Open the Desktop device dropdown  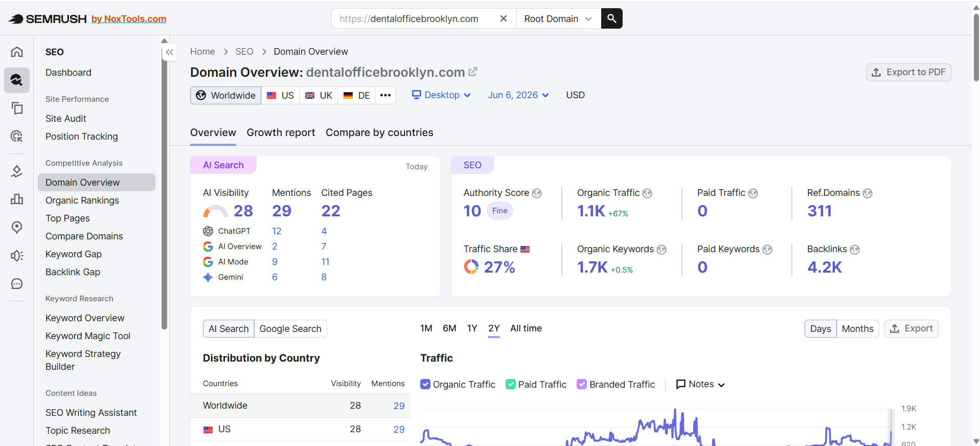pyautogui.click(x=441, y=95)
